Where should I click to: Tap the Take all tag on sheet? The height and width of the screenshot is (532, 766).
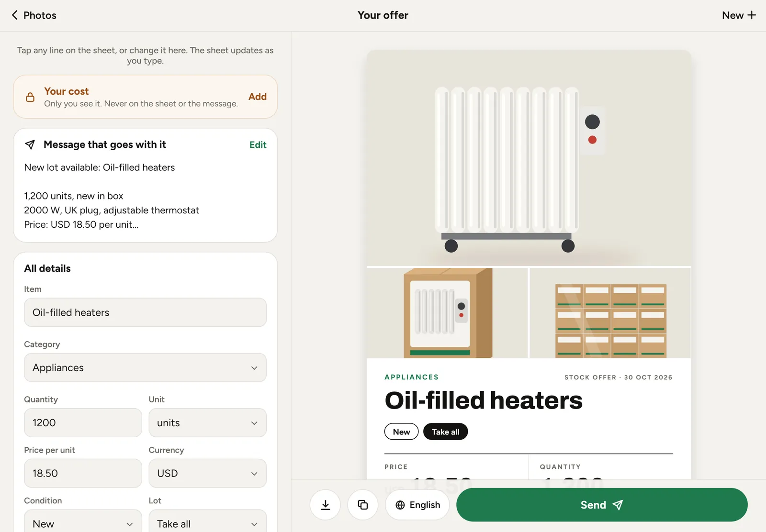pyautogui.click(x=445, y=432)
